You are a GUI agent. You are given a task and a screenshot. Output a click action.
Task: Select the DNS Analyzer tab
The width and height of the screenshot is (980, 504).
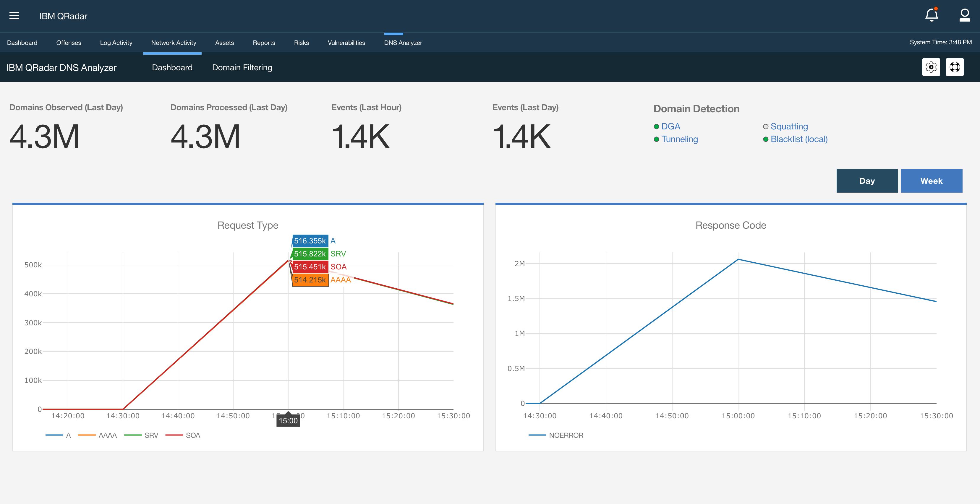point(403,43)
